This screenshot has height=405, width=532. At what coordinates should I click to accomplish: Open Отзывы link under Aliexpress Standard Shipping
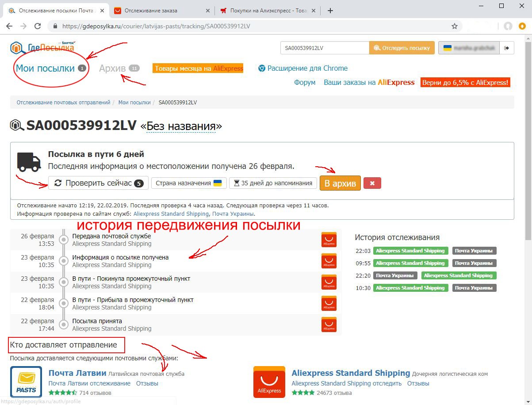418,383
